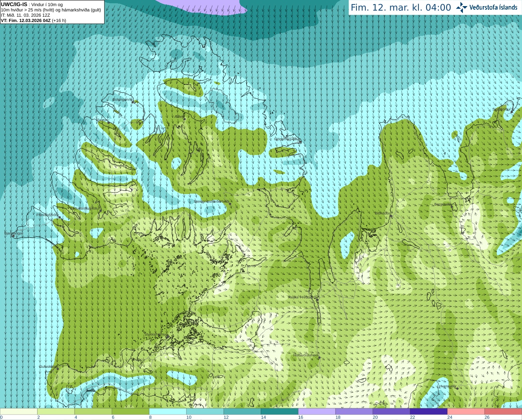Click the Flateyri station label

tap(102, 120)
